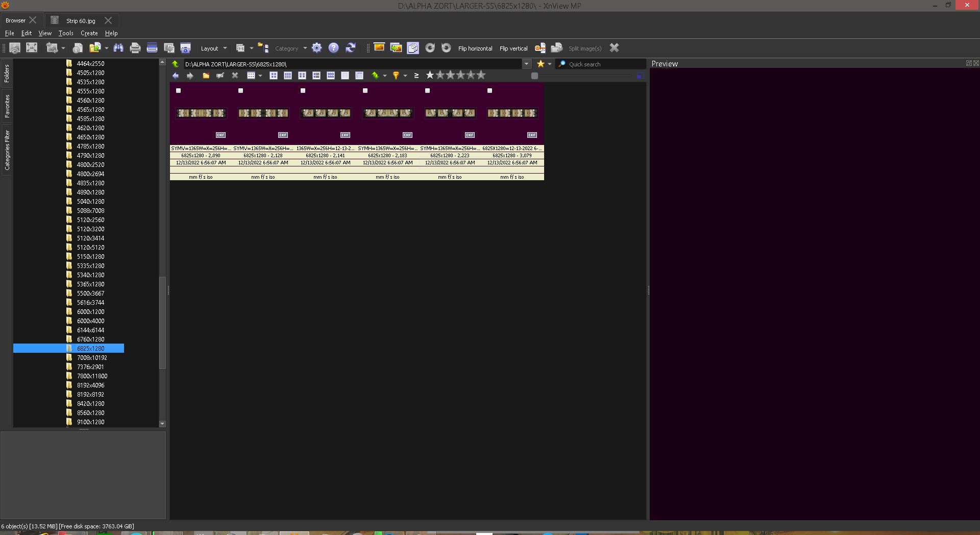Go forward with the gray right arrow
Viewport: 980px width, 535px height.
click(x=190, y=76)
